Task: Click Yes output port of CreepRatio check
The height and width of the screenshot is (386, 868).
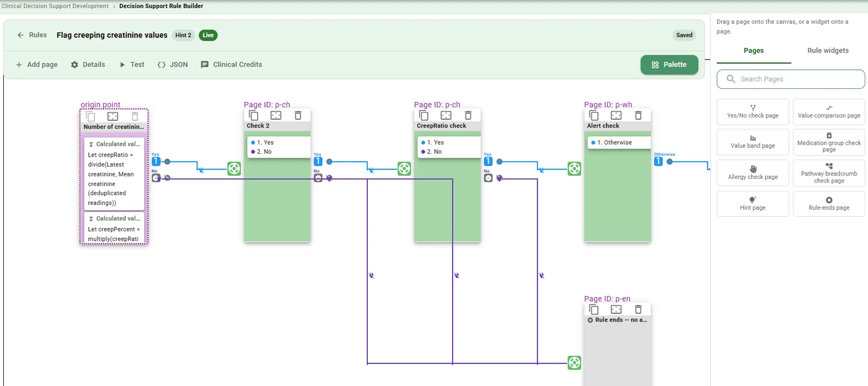Action: (488, 162)
